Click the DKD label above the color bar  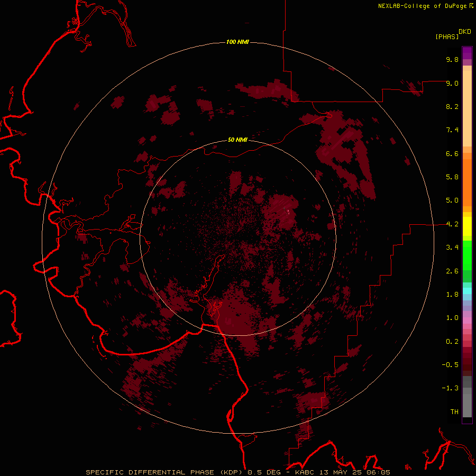465,32
